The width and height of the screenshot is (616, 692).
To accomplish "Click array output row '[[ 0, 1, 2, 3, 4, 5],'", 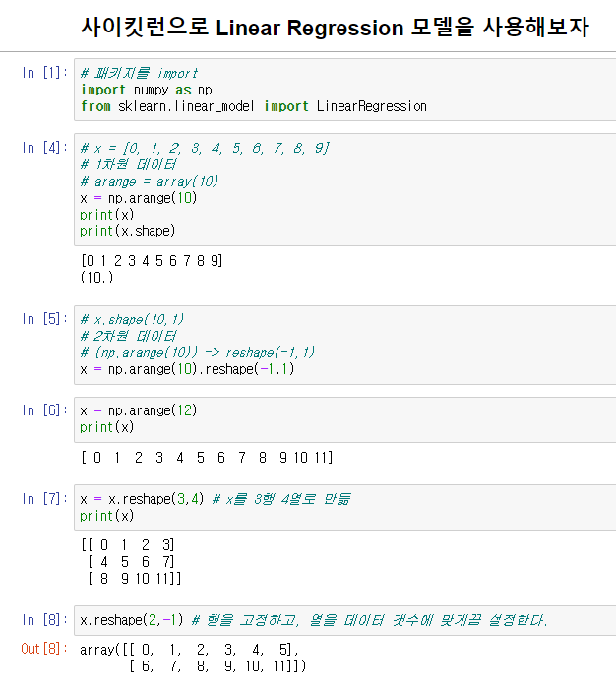I will click(x=189, y=650).
